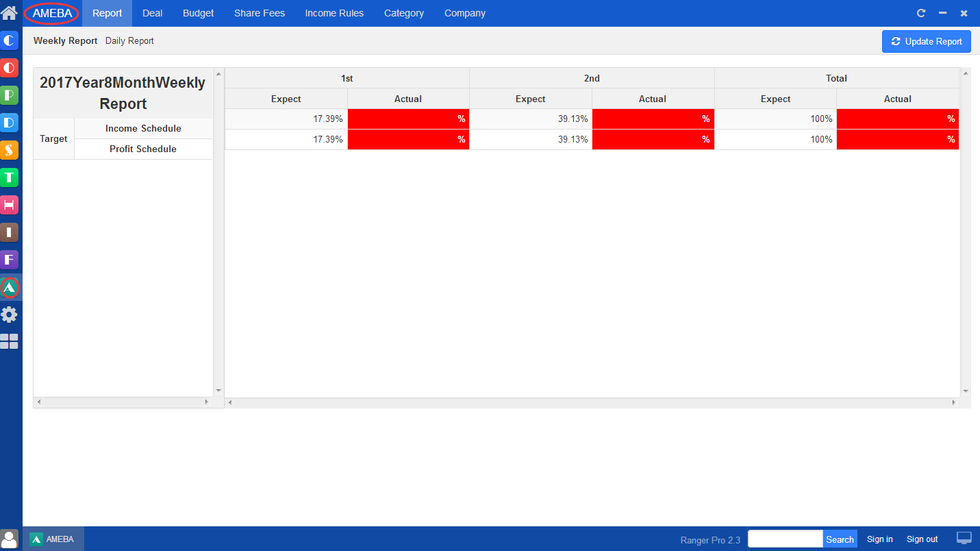
Task: Open the settings gear icon in sidebar
Action: pos(10,315)
